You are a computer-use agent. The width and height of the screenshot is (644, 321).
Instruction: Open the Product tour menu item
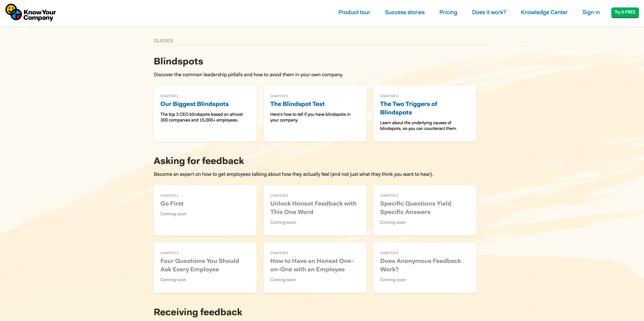click(354, 12)
